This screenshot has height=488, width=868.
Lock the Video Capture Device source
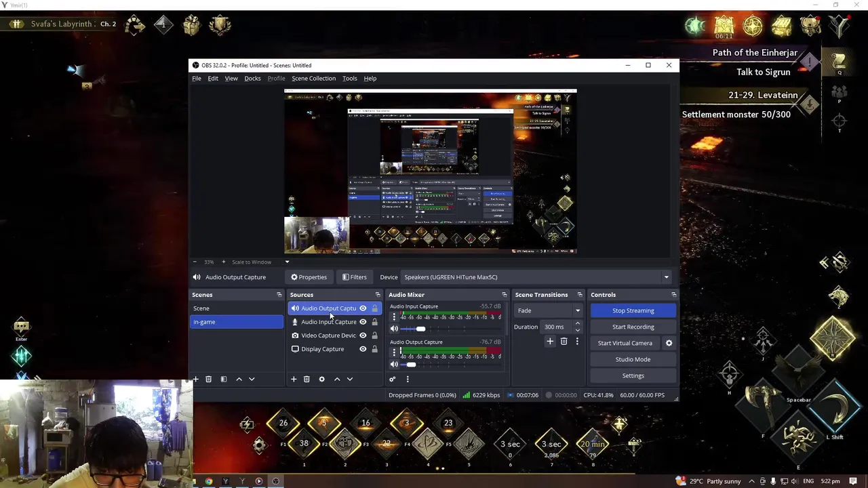coord(374,335)
